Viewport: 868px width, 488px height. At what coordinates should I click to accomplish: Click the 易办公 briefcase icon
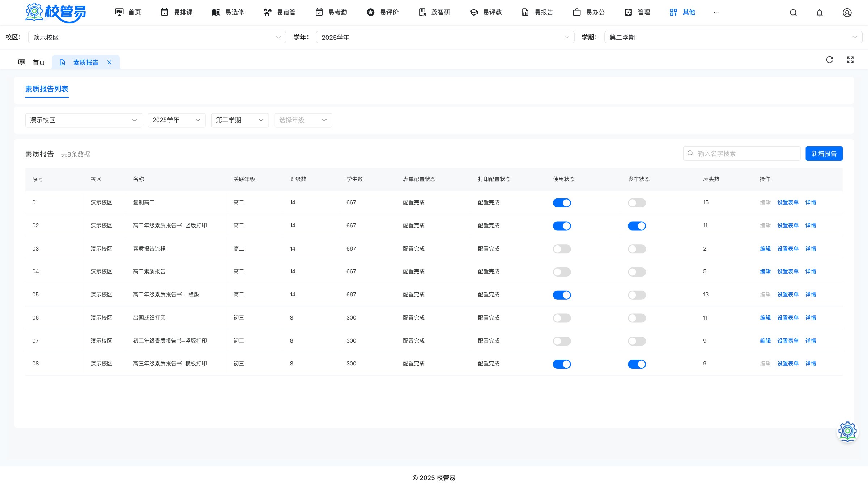coord(577,12)
